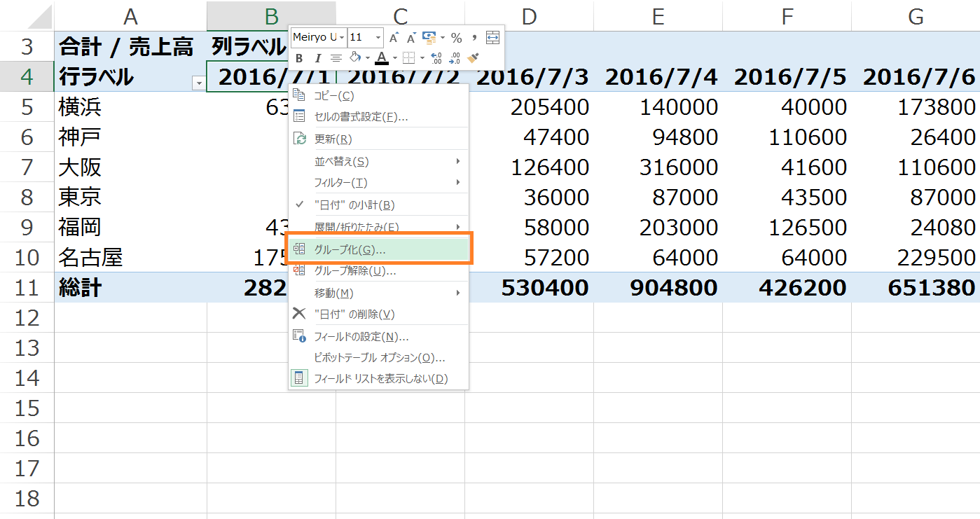Open ピボットテーブル オプション(O)
Image resolution: width=980 pixels, height=519 pixels.
coord(378,357)
